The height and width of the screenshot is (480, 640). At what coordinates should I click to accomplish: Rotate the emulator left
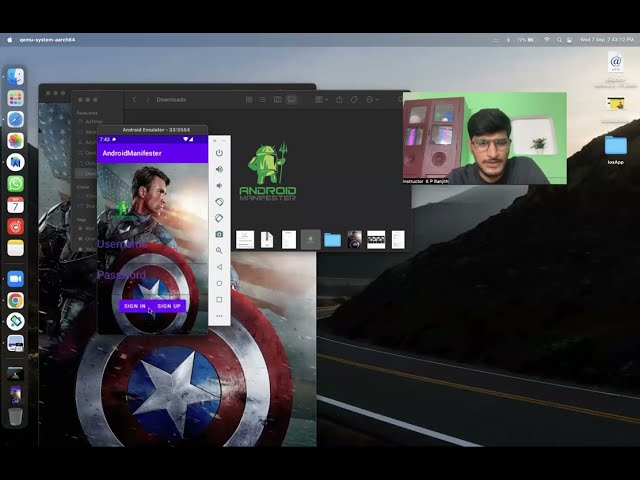tap(219, 202)
